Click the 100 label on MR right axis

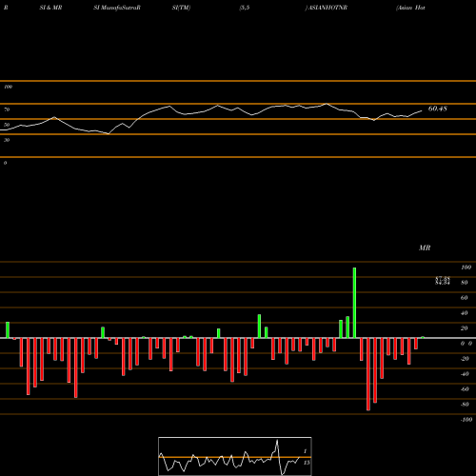point(466,268)
